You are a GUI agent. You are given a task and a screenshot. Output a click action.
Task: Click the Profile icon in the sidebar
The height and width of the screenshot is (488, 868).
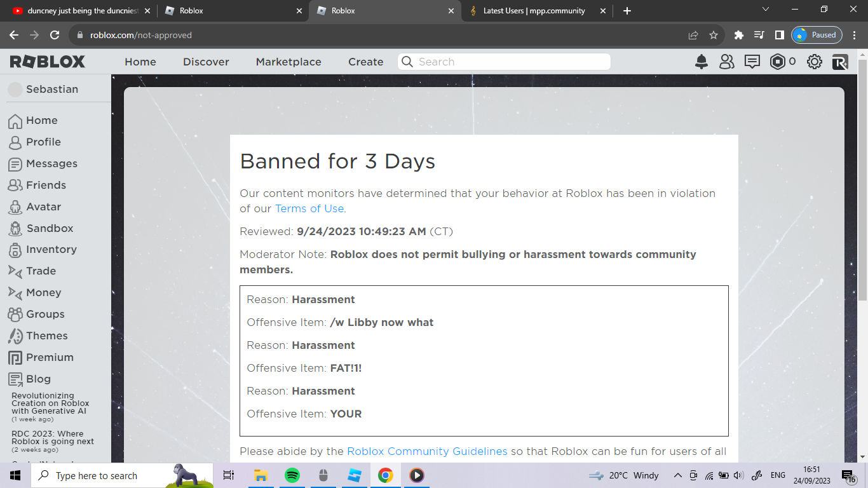15,142
